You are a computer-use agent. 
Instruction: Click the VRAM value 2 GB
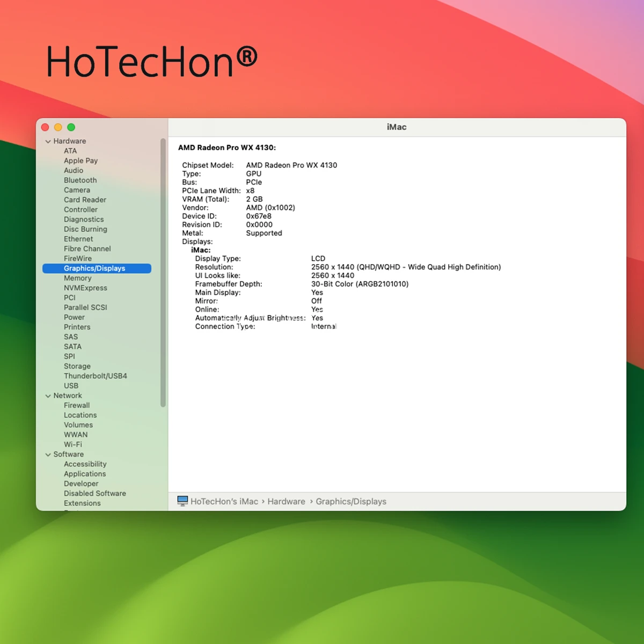[254, 199]
